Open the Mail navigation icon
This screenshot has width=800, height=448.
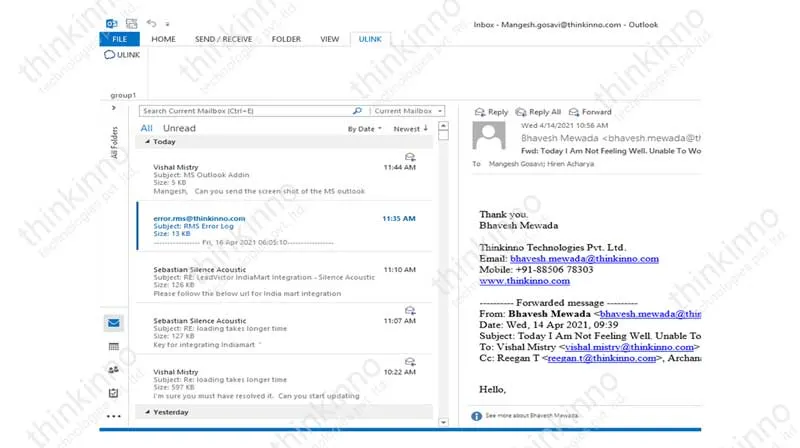(114, 323)
